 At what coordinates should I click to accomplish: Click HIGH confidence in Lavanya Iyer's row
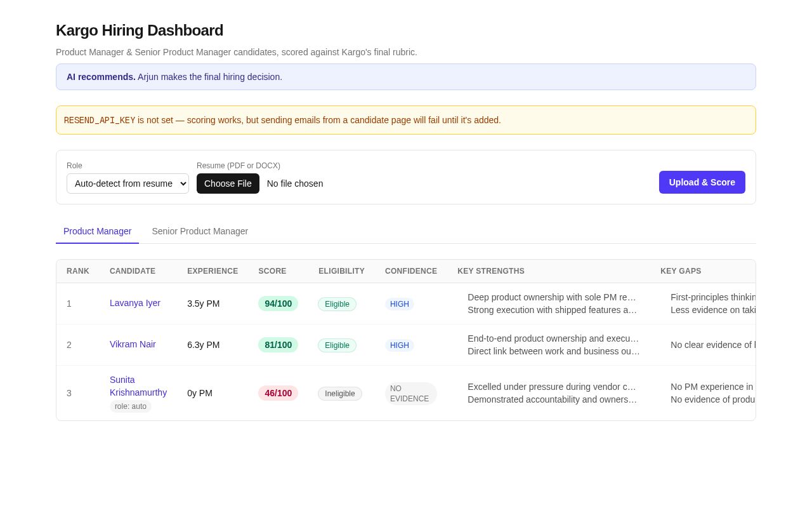(400, 304)
